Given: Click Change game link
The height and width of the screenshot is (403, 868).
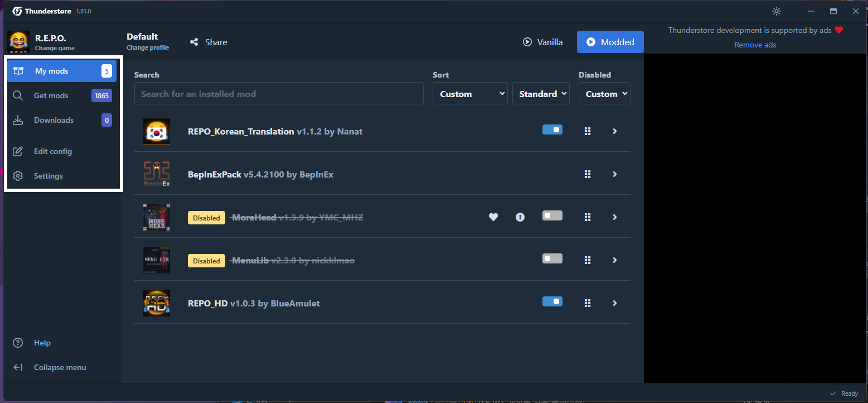Looking at the screenshot, I should (x=55, y=48).
